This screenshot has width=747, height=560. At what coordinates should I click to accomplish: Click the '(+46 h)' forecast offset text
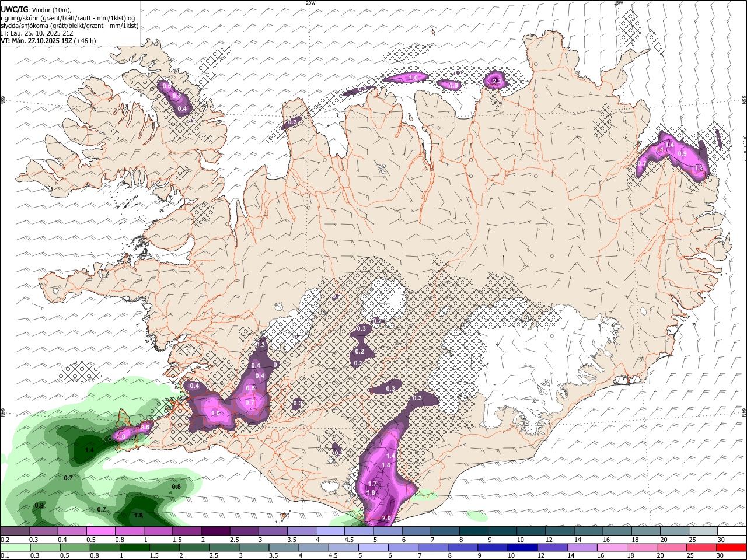tap(85, 41)
